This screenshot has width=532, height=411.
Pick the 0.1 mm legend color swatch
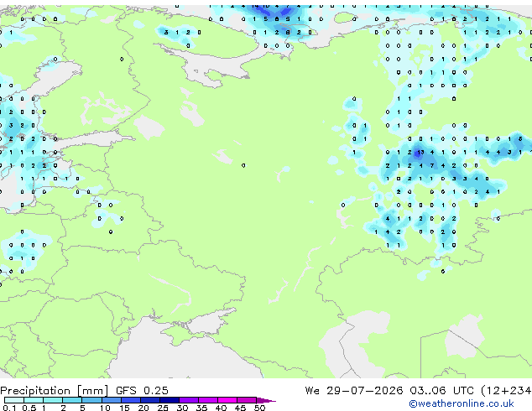coord(14,400)
